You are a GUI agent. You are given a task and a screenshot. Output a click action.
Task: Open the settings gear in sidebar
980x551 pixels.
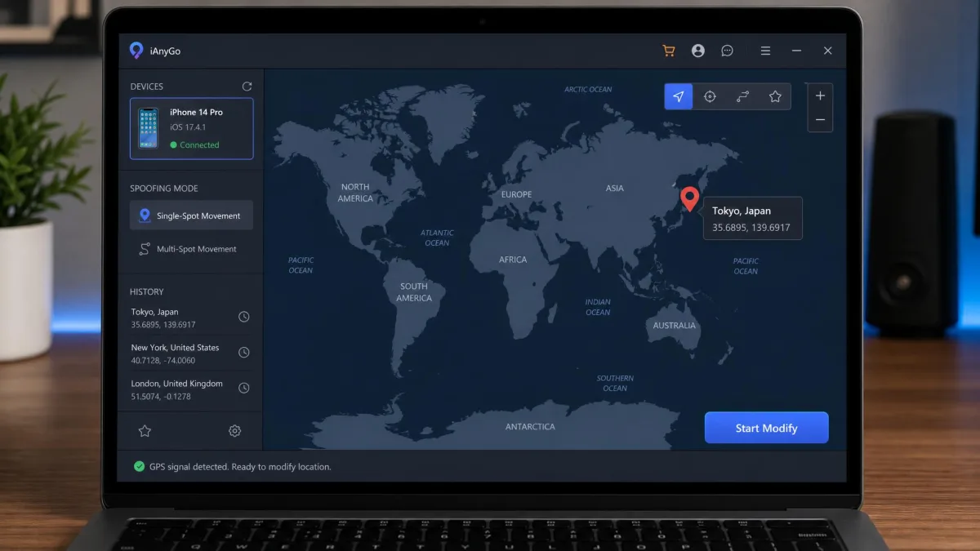[x=234, y=431]
